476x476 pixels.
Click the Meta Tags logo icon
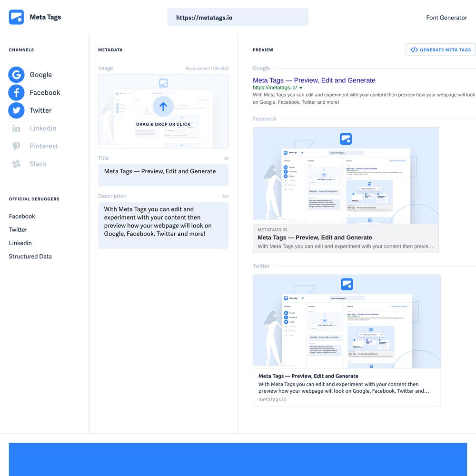coord(16,17)
